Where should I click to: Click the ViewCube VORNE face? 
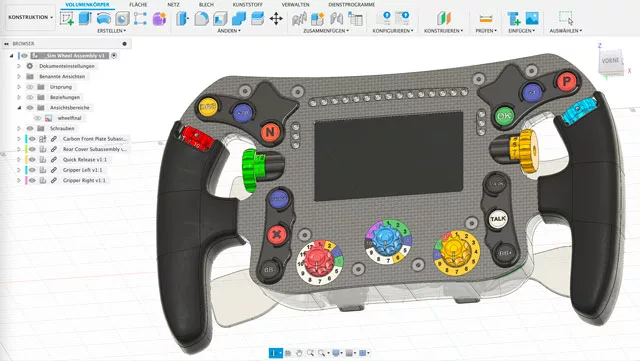[x=611, y=61]
